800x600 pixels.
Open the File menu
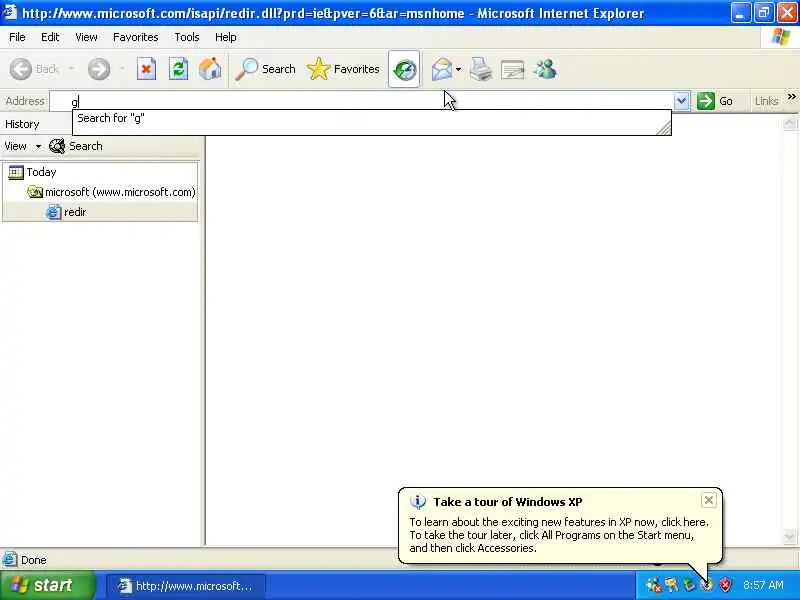point(17,37)
